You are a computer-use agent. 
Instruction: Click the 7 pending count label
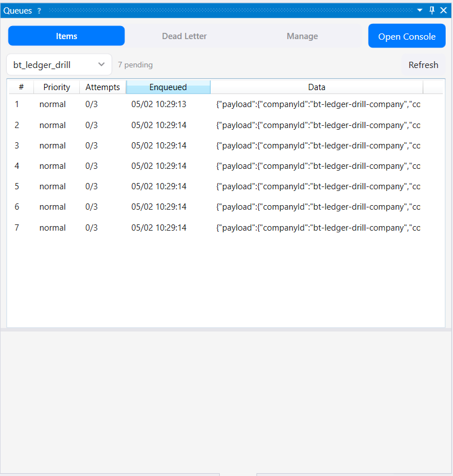point(135,65)
